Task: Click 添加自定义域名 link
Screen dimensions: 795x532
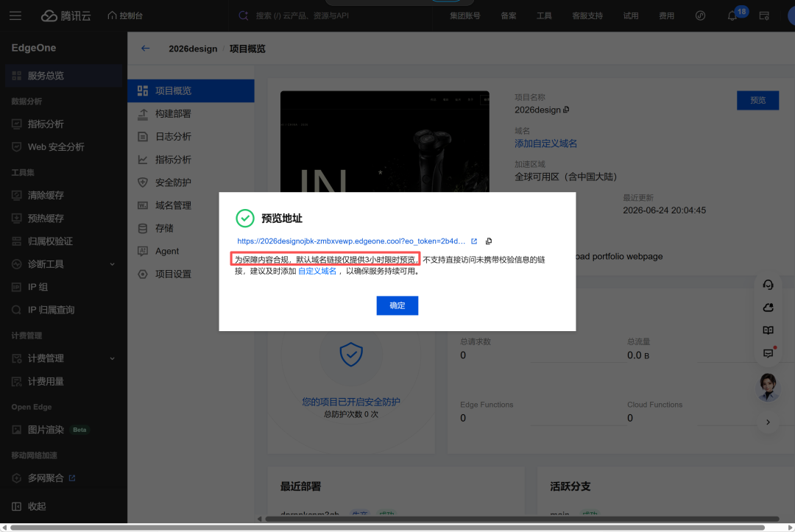Action: 545,143
